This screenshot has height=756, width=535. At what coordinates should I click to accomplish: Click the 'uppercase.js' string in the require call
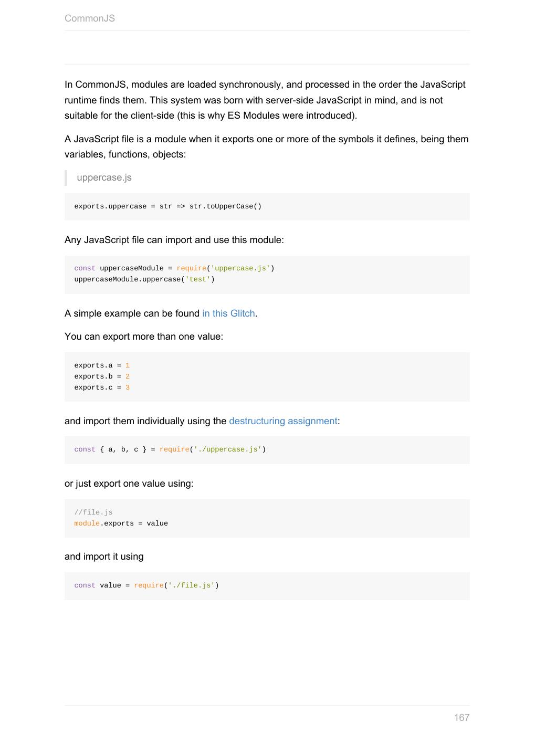click(240, 268)
